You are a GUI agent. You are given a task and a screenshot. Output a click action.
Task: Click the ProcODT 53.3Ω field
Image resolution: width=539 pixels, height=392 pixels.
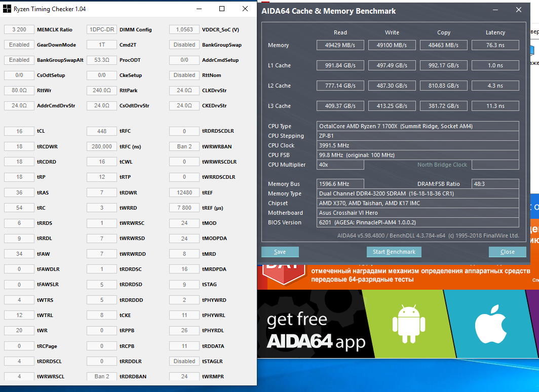(102, 60)
